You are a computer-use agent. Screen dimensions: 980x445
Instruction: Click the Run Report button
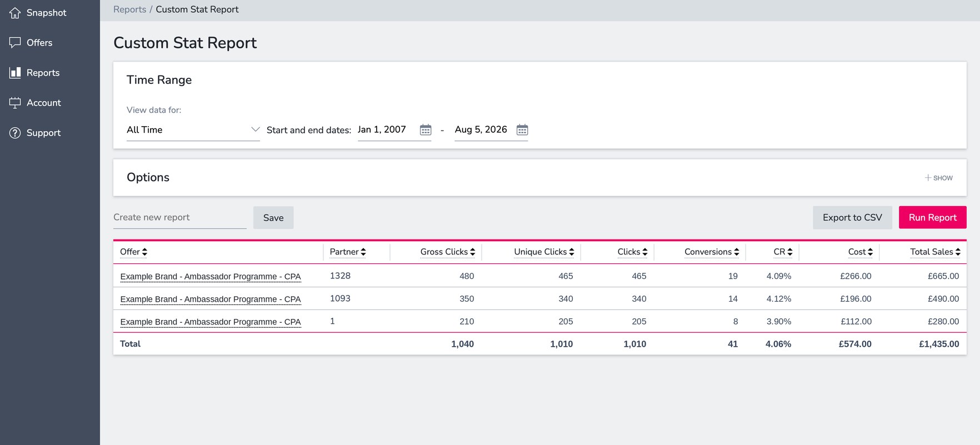point(933,217)
